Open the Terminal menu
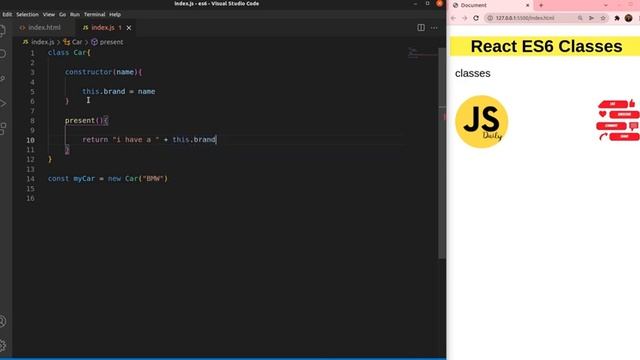This screenshot has width=640, height=360. click(x=94, y=14)
